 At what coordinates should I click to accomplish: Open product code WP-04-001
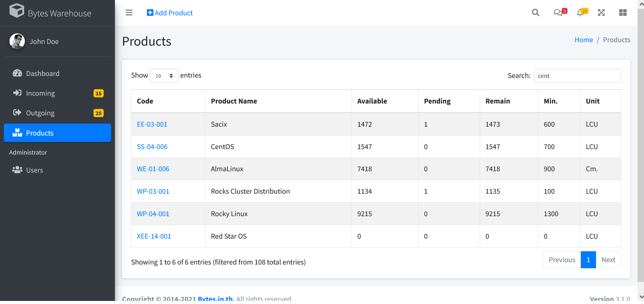click(153, 214)
